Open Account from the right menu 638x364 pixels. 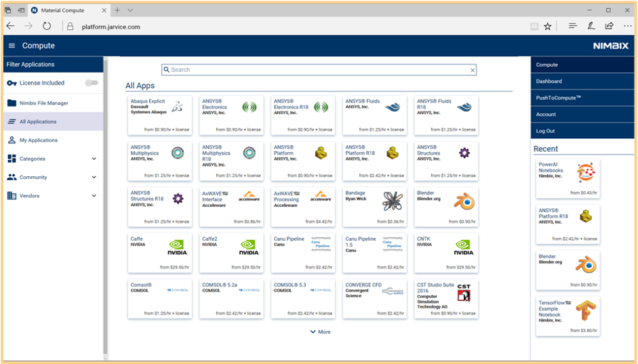pos(582,115)
